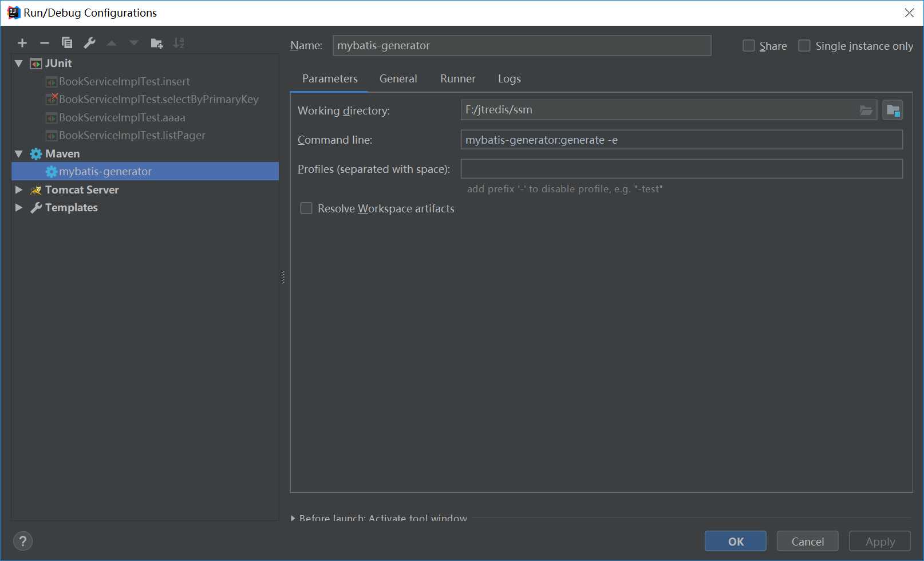Select the Templates tree label
This screenshot has width=924, height=561.
point(72,207)
